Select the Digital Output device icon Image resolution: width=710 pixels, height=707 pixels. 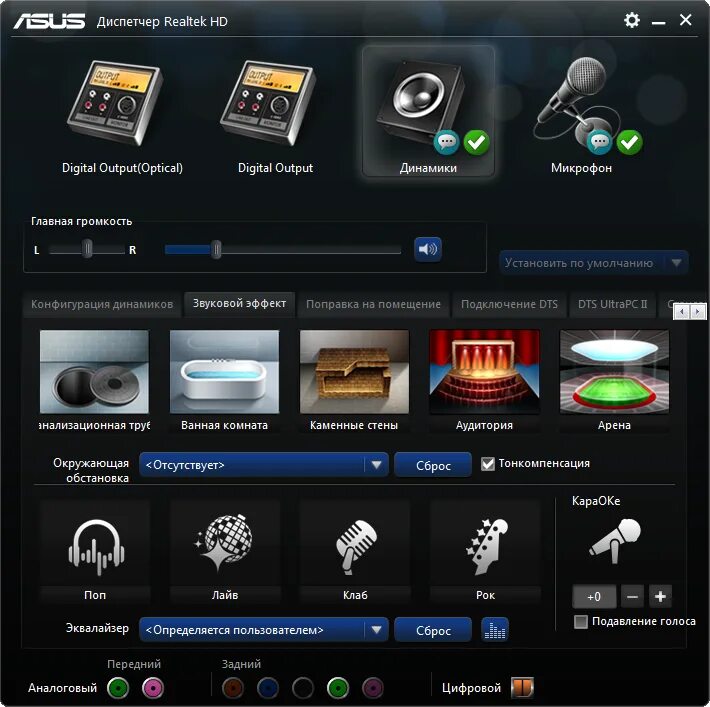[270, 103]
